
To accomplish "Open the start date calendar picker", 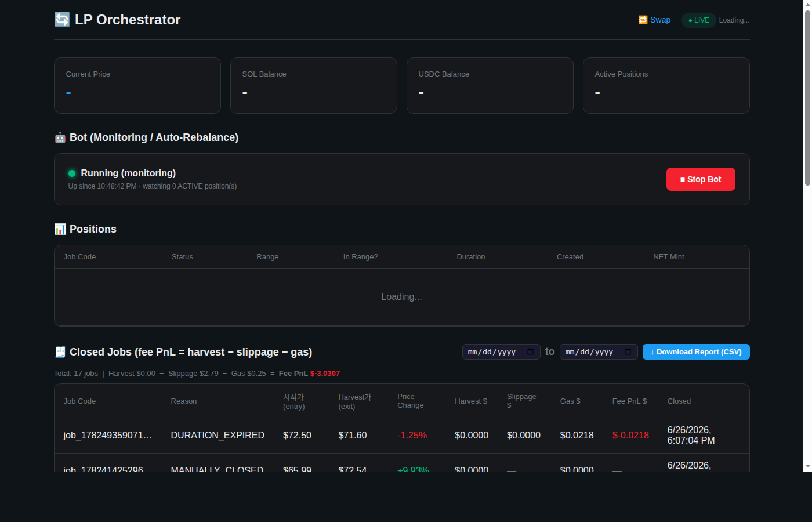I will pyautogui.click(x=530, y=351).
